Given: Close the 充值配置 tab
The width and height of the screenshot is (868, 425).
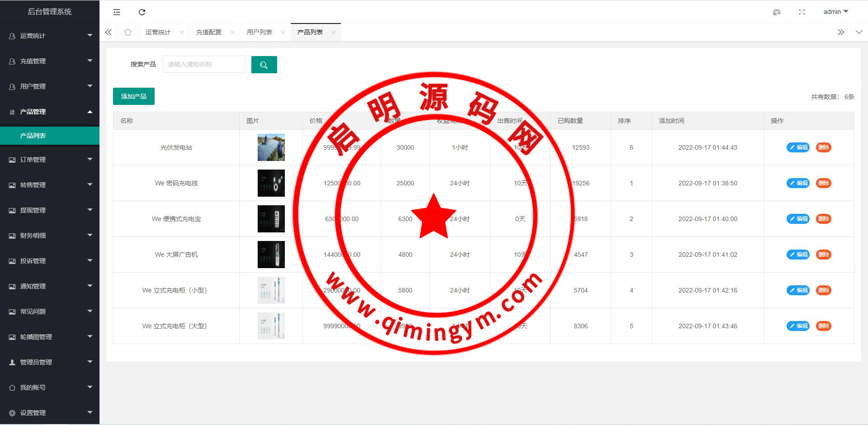Looking at the screenshot, I should click(232, 33).
